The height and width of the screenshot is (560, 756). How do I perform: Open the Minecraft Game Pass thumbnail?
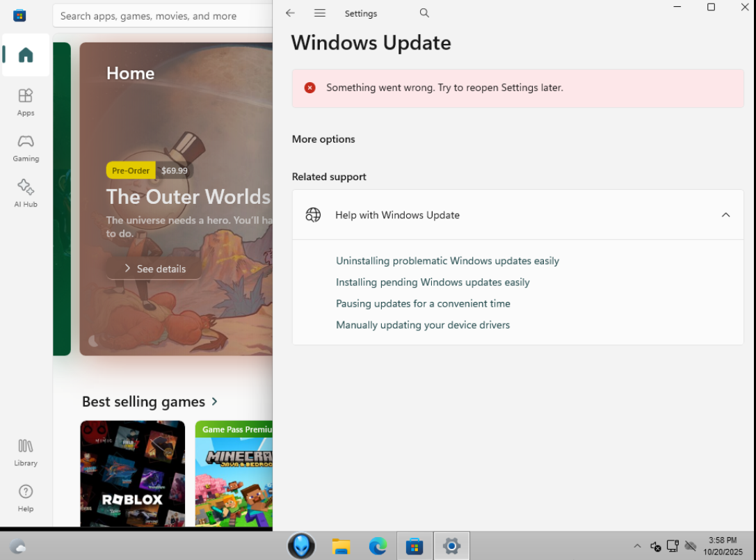[x=234, y=473]
